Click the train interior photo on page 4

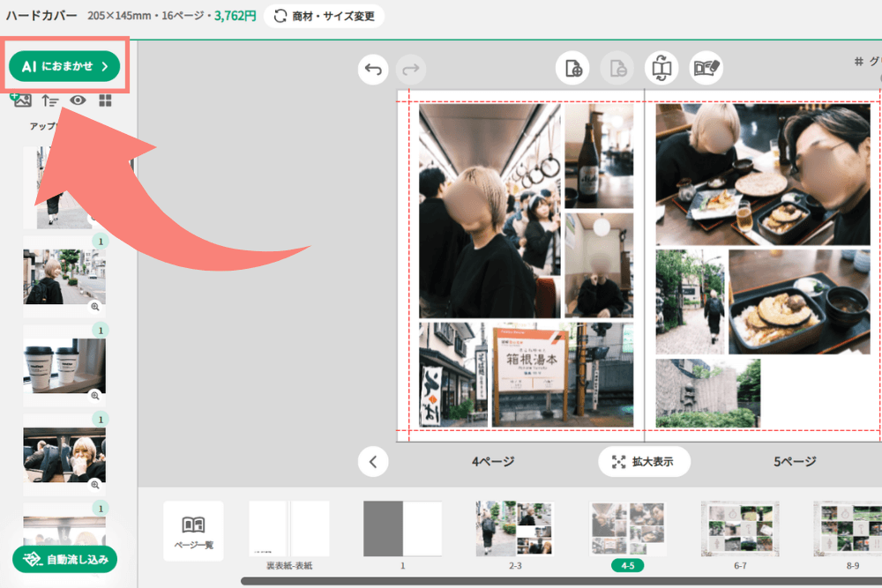click(x=490, y=211)
